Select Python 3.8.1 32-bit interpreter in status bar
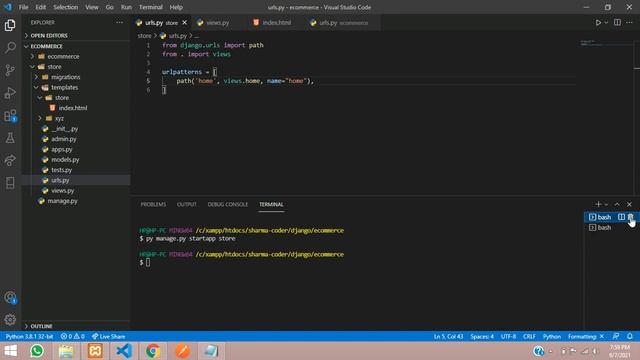The width and height of the screenshot is (640, 360). coord(29,336)
